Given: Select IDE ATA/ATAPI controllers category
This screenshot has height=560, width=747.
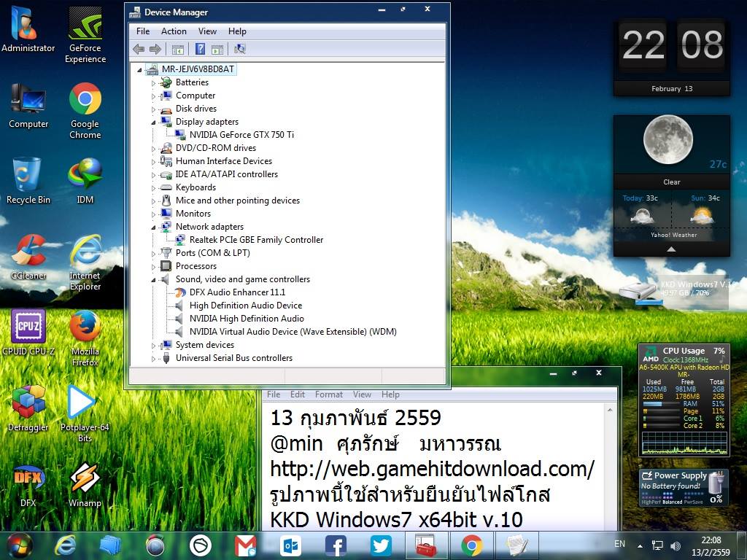Looking at the screenshot, I should coord(227,174).
